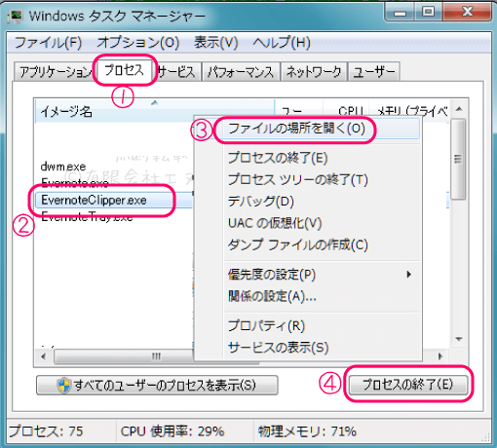Click the vertical scrollbar up arrow
Image resolution: width=497 pixels, height=448 pixels.
(459, 109)
